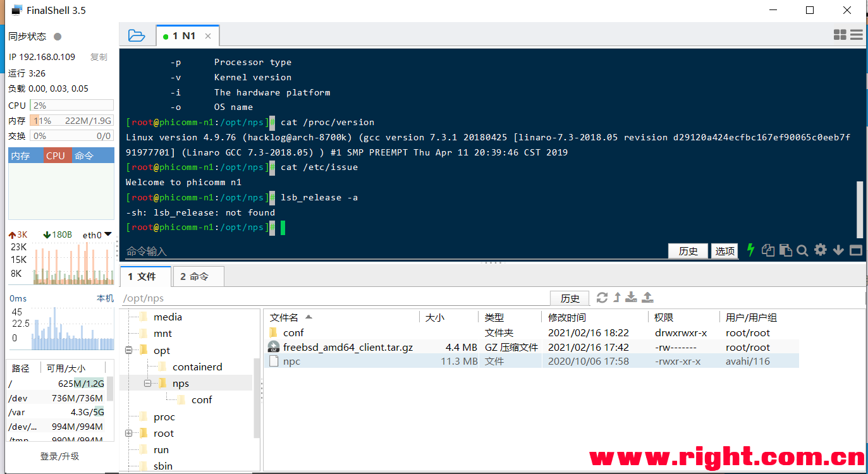The width and height of the screenshot is (868, 474).
Task: Collapse the opt tree node
Action: [128, 350]
